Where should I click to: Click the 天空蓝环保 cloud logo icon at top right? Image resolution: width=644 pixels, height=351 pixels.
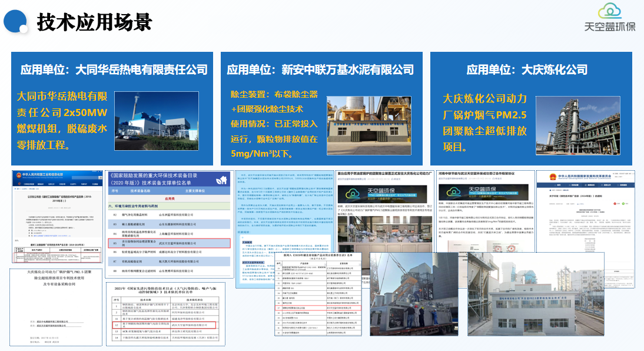coord(609,11)
